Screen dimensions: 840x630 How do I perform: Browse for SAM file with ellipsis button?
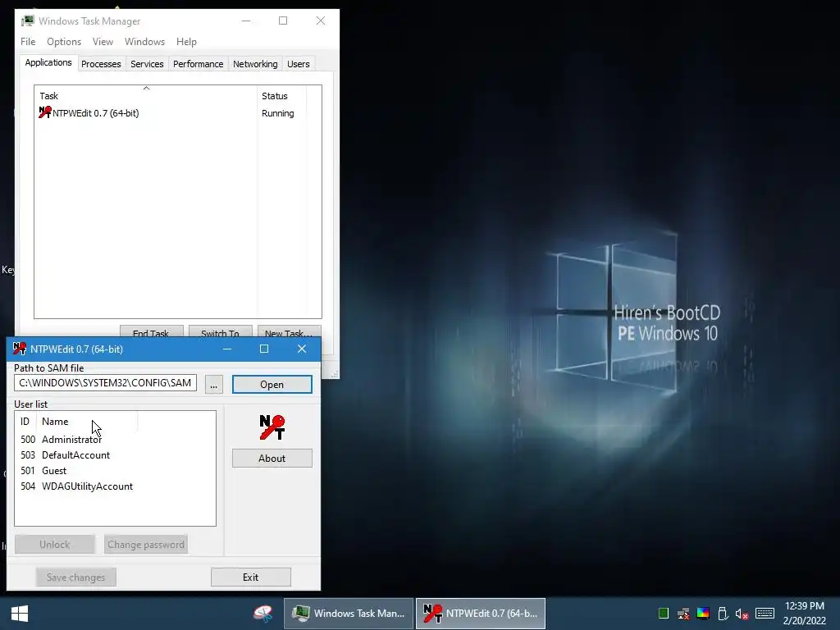214,385
